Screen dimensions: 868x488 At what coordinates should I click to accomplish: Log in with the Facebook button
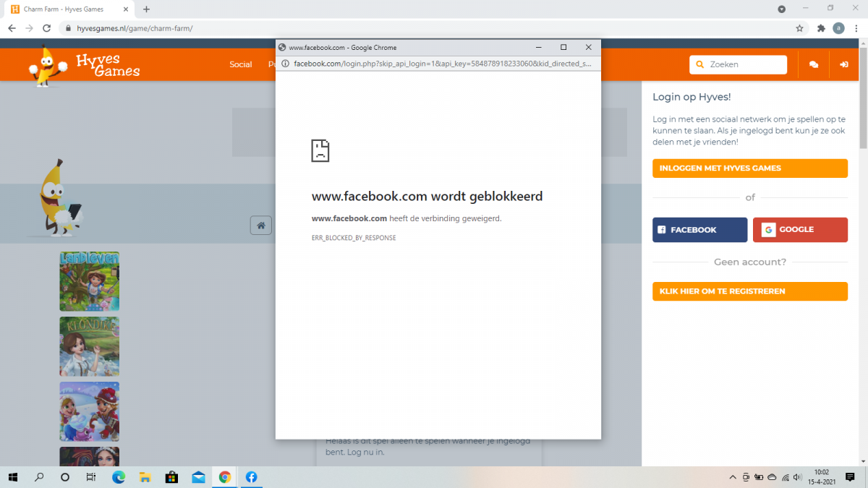click(x=699, y=230)
